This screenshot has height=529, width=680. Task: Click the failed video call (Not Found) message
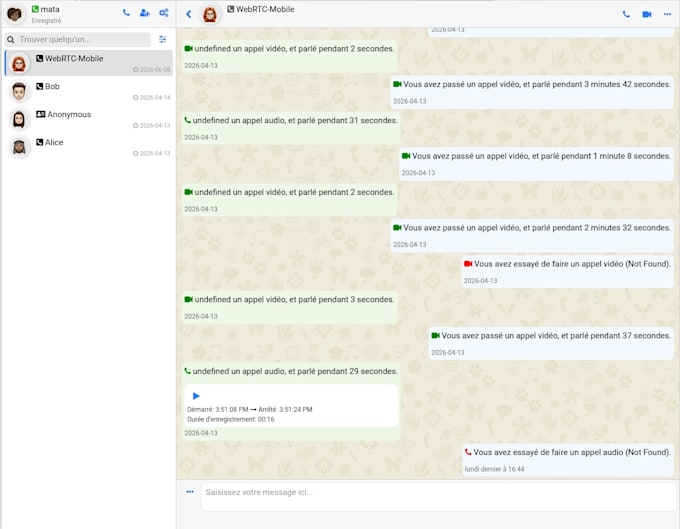(568, 271)
